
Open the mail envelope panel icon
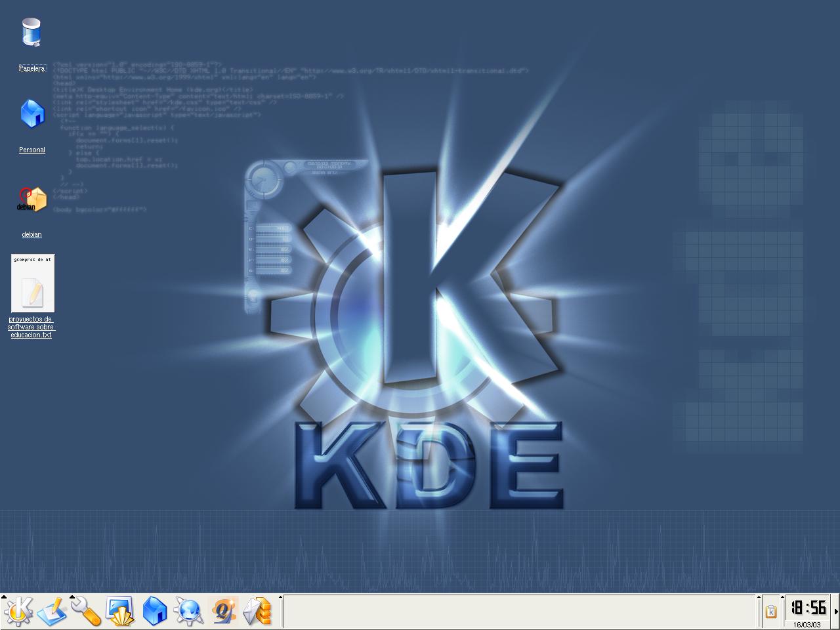coord(257,612)
